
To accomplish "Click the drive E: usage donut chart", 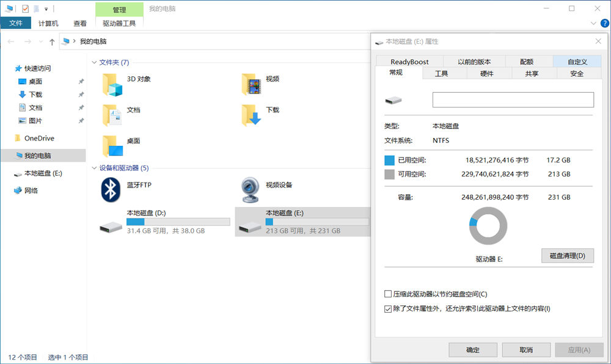I will click(488, 226).
